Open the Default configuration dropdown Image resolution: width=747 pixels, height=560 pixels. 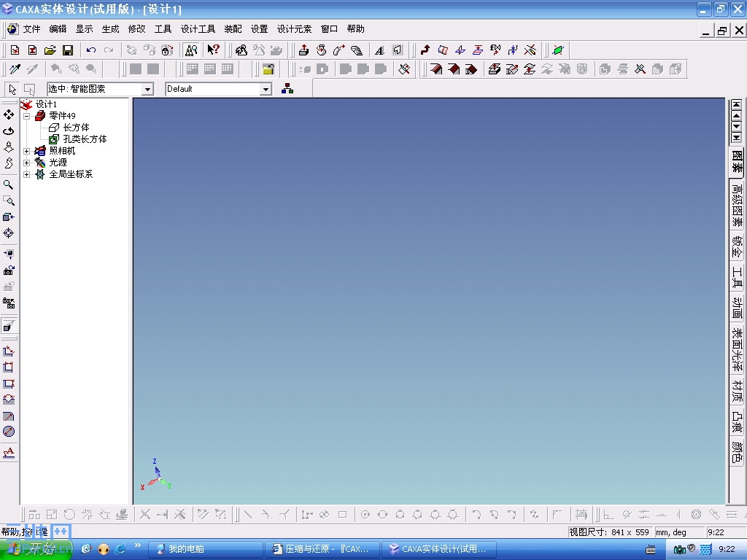click(266, 89)
